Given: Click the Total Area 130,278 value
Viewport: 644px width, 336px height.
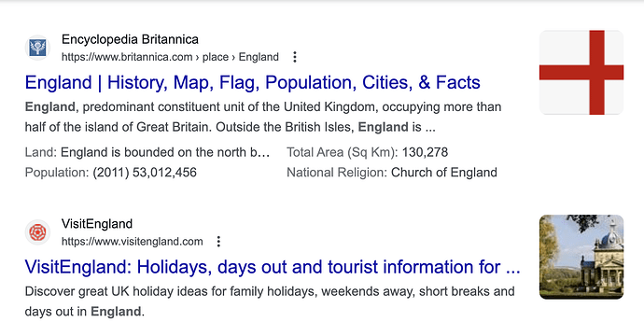Looking at the screenshot, I should 425,152.
